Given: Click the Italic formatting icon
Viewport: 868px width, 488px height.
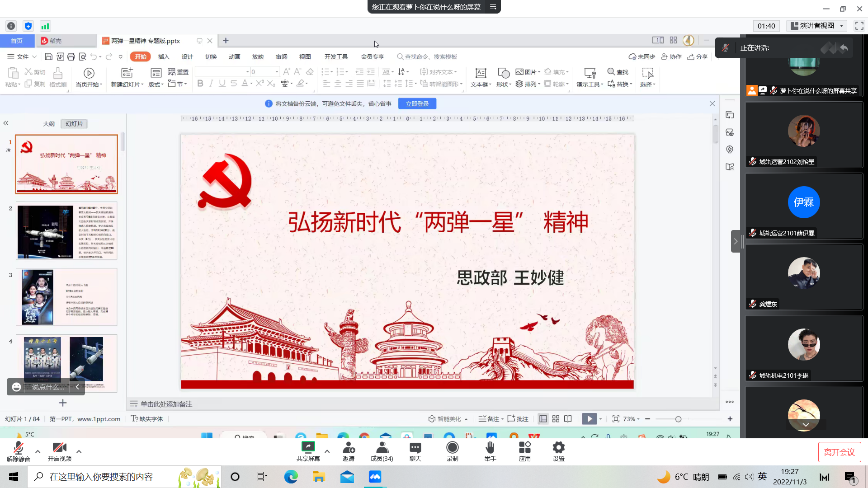Looking at the screenshot, I should point(211,83).
